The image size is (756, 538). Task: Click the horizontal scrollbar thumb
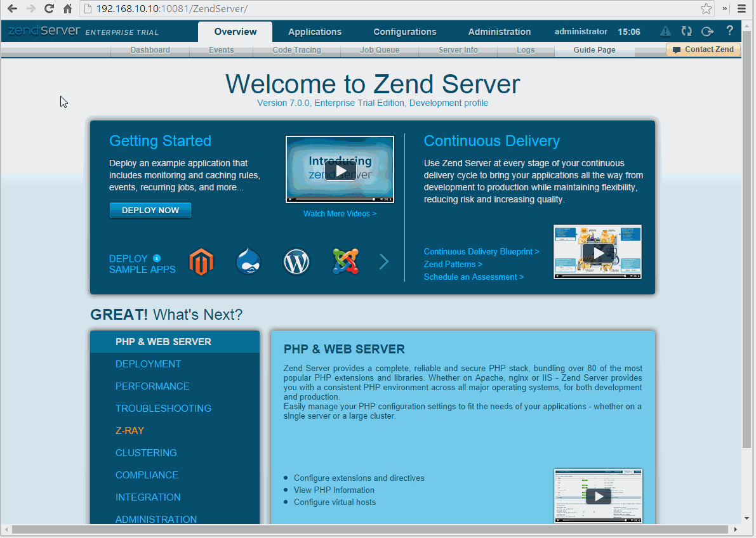pyautogui.click(x=370, y=529)
